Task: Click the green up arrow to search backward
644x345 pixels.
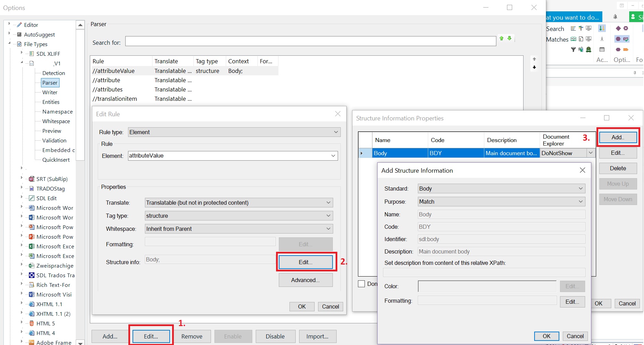Action: click(502, 38)
